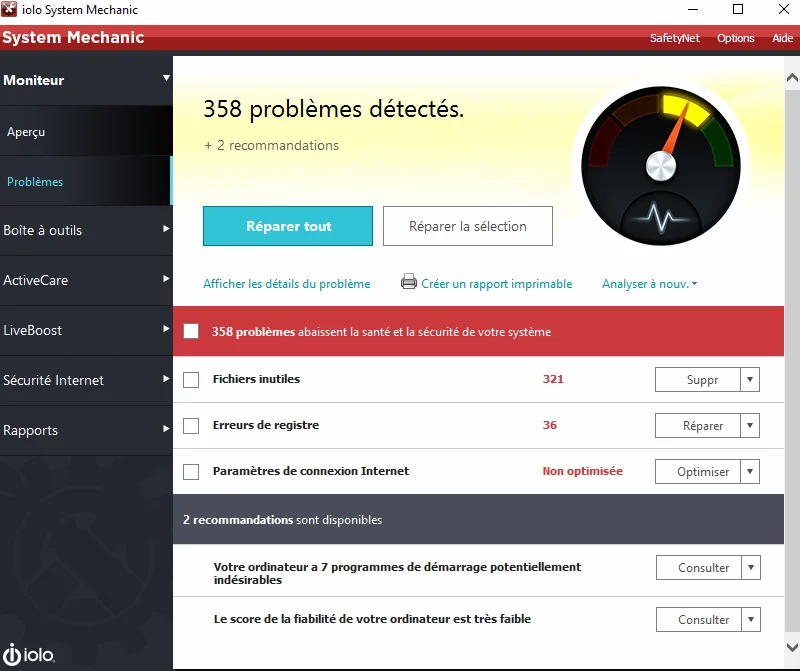This screenshot has width=800, height=671.
Task: Click the '+ 2 recommandations' text
Action: [271, 145]
